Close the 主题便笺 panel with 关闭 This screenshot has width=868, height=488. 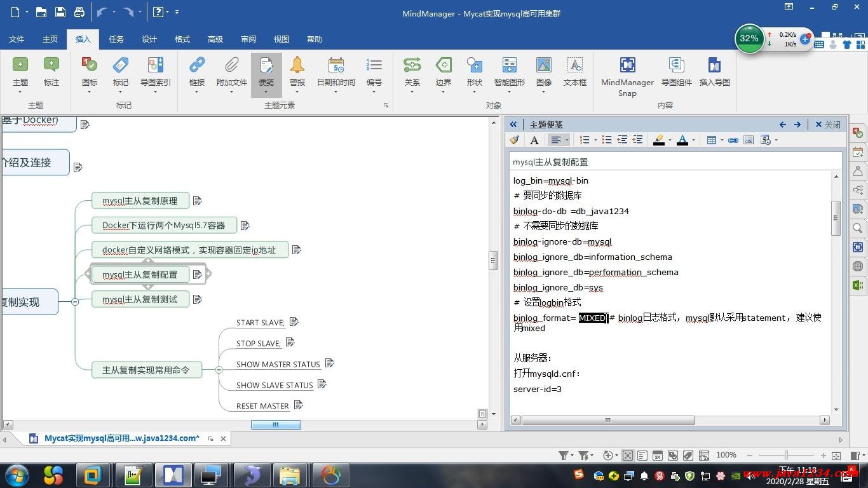coord(828,125)
